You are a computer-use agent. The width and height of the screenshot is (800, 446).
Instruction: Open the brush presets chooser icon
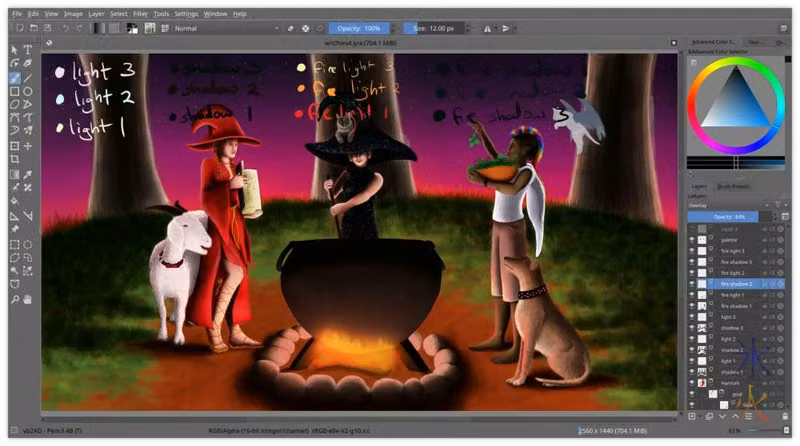[x=164, y=29]
